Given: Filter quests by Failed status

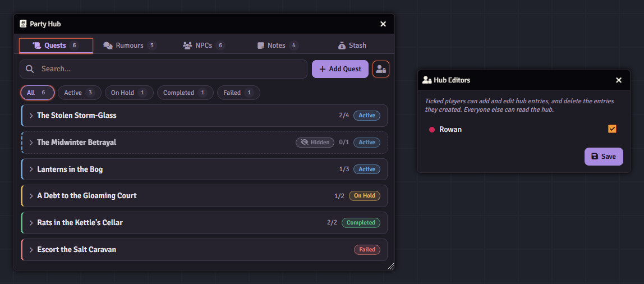Looking at the screenshot, I should tap(238, 93).
